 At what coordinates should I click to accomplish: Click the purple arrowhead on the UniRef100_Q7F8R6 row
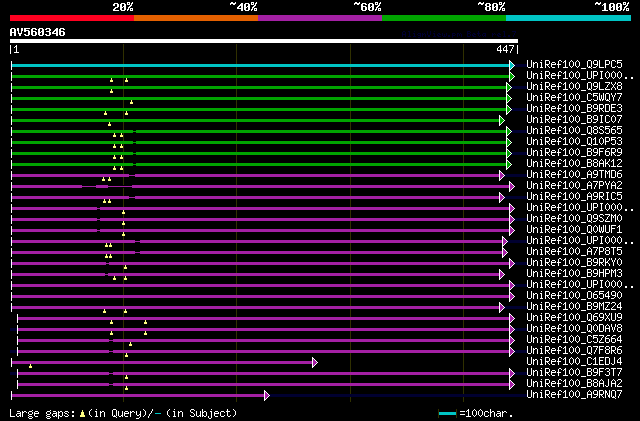(512, 352)
